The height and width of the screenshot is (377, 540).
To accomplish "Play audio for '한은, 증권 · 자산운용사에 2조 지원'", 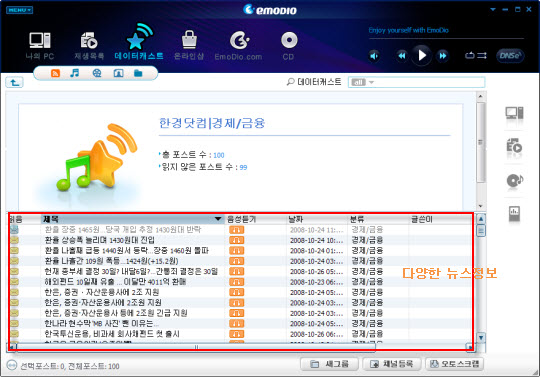I will click(x=236, y=292).
